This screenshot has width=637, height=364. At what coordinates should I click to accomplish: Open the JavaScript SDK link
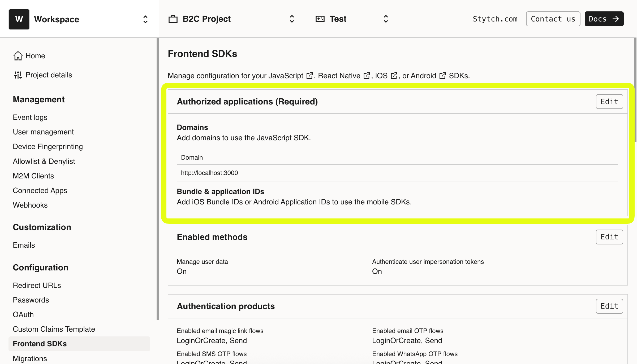286,76
